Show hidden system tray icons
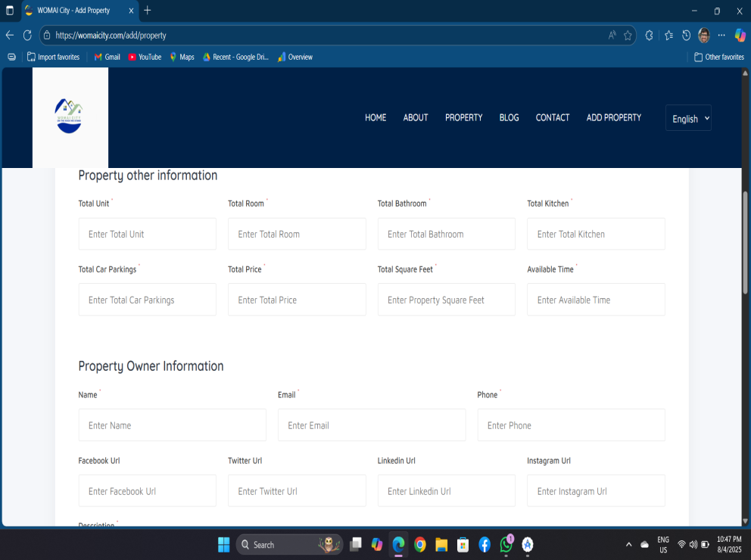The height and width of the screenshot is (560, 751). pos(628,544)
